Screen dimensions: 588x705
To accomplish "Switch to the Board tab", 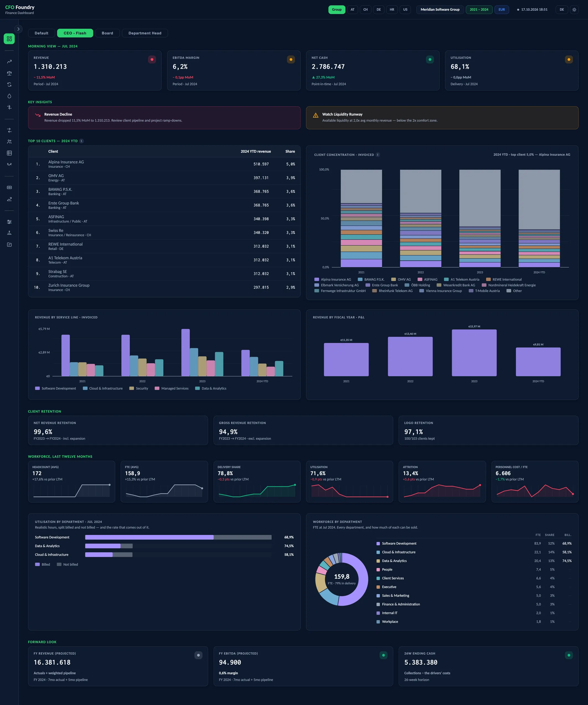I will coord(107,33).
